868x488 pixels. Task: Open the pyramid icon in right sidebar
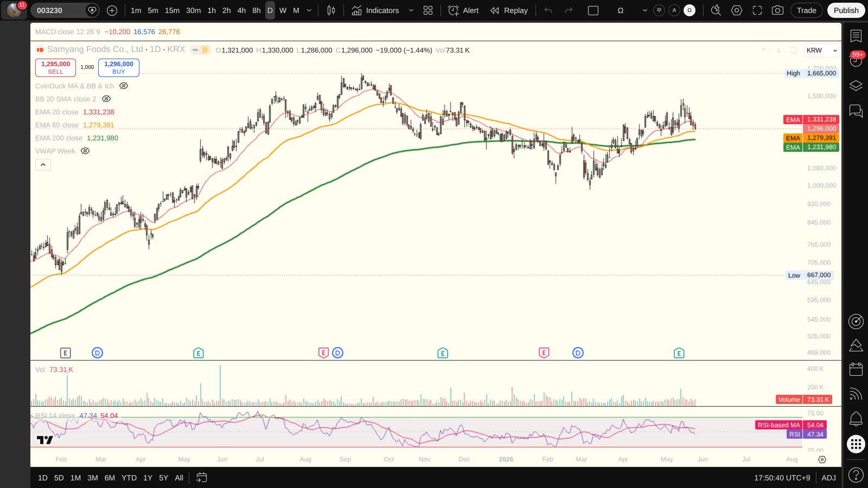pyautogui.click(x=856, y=345)
